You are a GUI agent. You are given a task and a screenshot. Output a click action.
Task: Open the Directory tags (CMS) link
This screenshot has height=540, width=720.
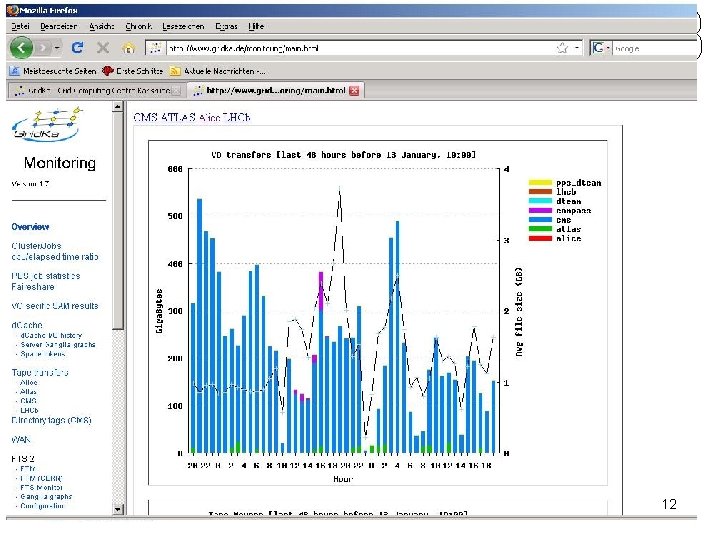pyautogui.click(x=51, y=420)
